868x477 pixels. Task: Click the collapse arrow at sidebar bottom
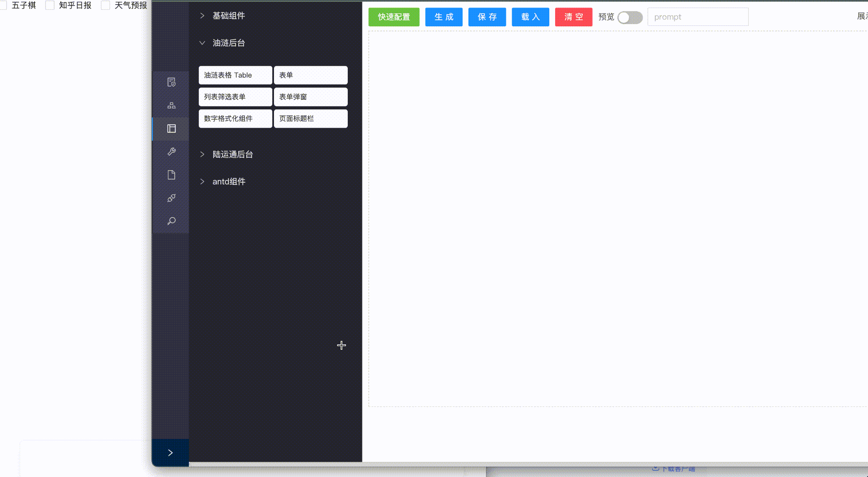click(x=170, y=452)
